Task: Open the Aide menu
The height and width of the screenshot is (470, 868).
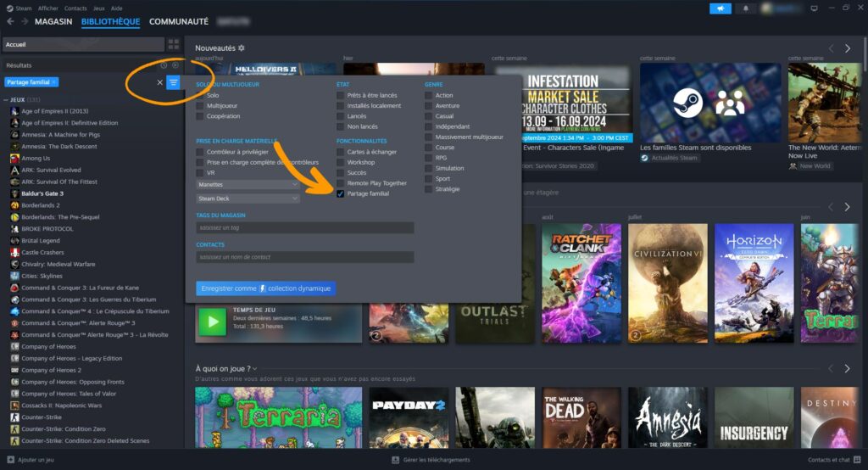Action: point(117,8)
